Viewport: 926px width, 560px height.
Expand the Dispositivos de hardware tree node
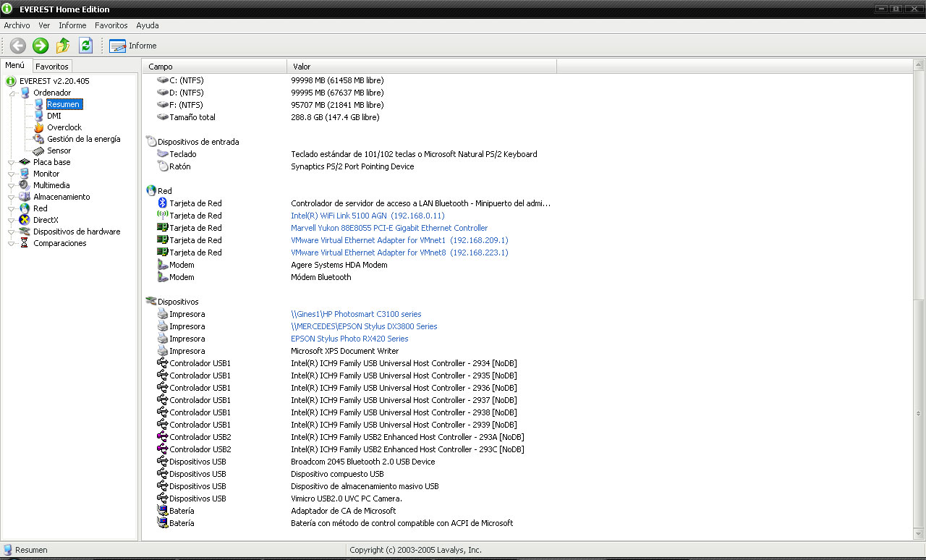12,232
